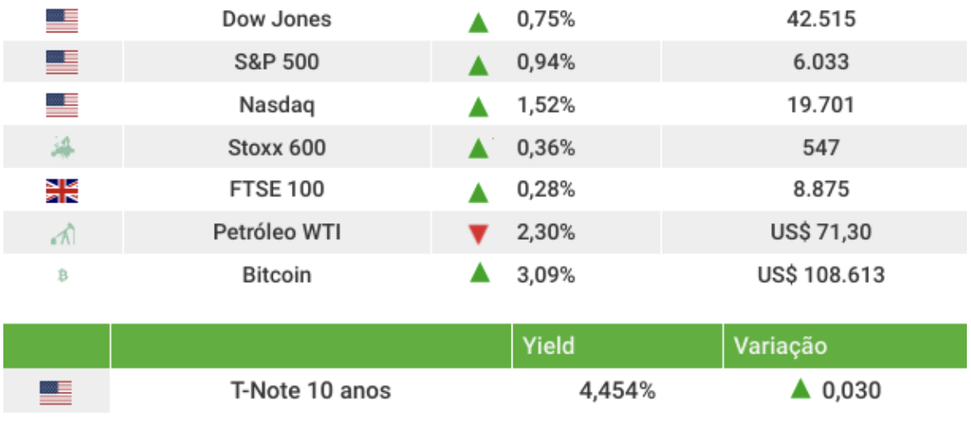971x439 pixels.
Task: Click the S&P 500 change of 0,94%
Action: (545, 62)
